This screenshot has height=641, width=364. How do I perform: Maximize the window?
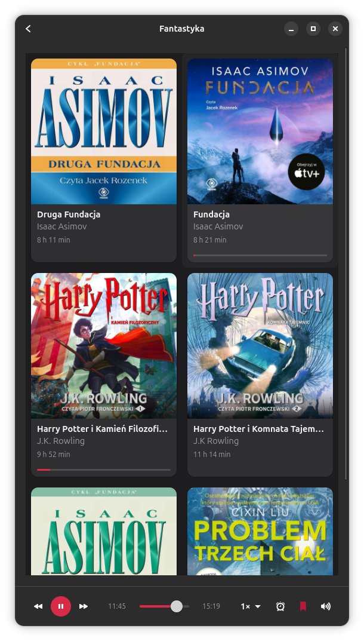pos(313,29)
